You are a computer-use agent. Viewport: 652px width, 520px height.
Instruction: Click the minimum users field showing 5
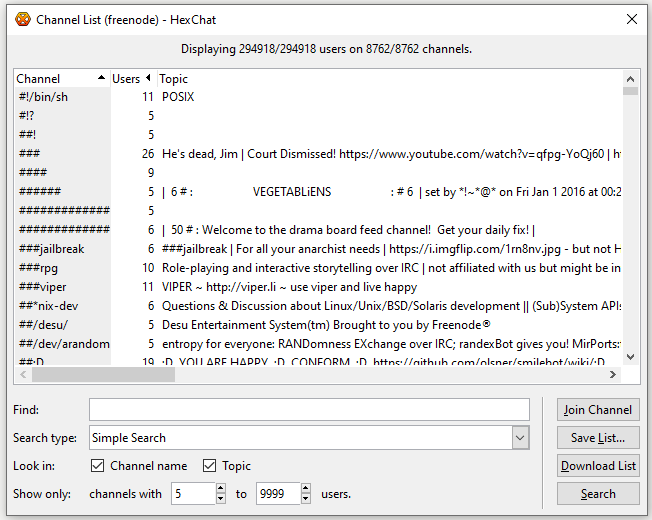click(x=194, y=494)
